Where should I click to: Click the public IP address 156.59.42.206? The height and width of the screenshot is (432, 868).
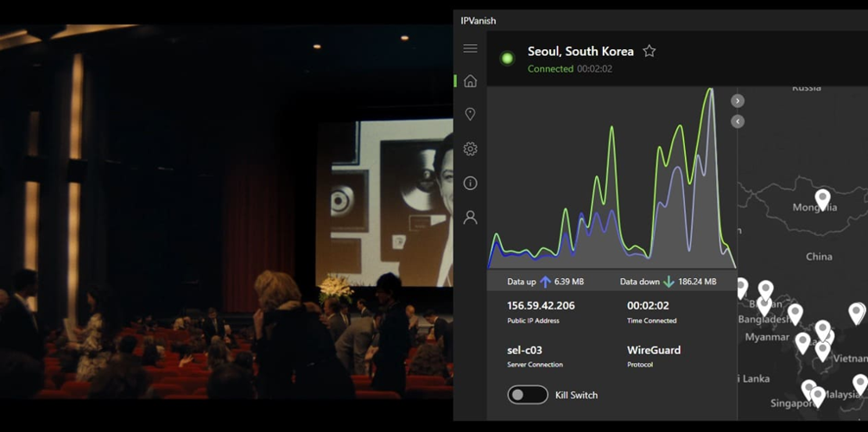pyautogui.click(x=541, y=306)
